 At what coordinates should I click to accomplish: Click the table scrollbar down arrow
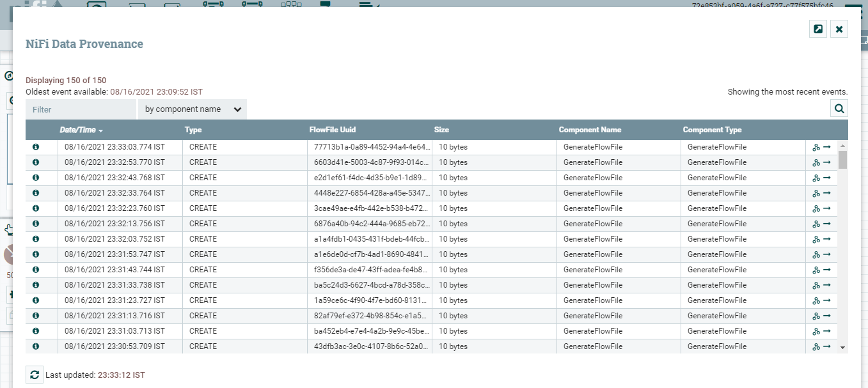[x=843, y=347]
